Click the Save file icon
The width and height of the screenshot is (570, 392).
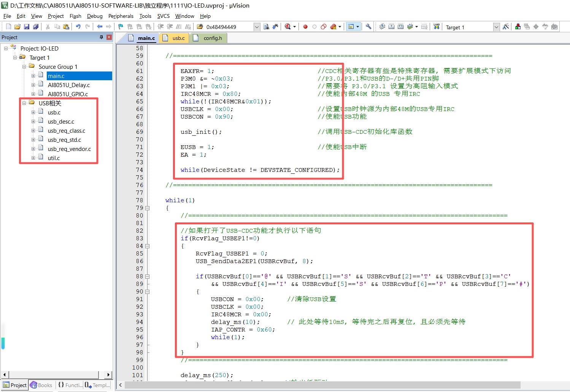coord(27,27)
